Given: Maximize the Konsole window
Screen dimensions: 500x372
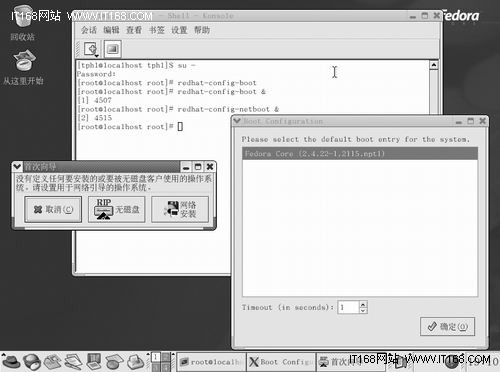Looking at the screenshot, I should 425,16.
